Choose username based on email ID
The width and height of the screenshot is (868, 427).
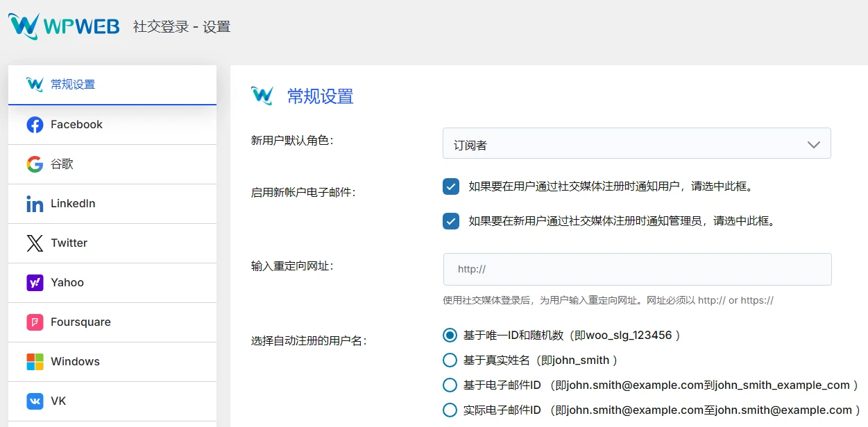[x=450, y=385]
